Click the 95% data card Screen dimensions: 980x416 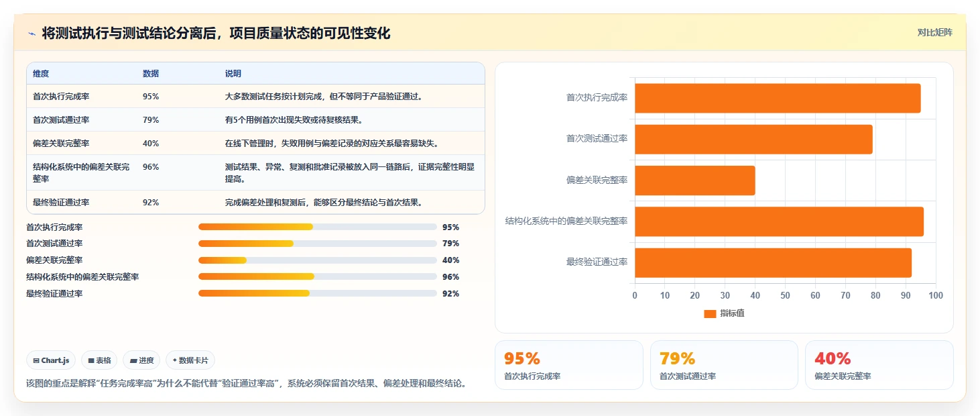(x=568, y=365)
